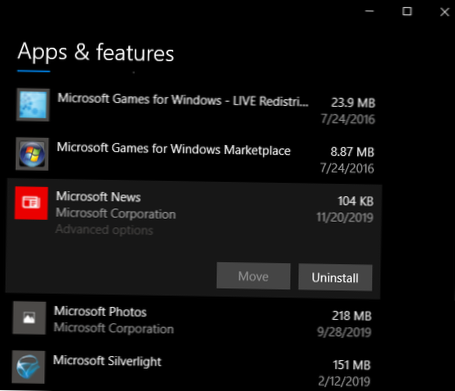Click the Move button for Microsoft News
The image size is (455, 391).
click(253, 276)
